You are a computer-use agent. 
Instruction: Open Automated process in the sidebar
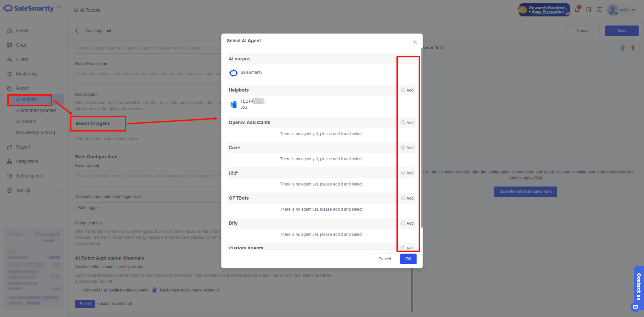point(36,110)
